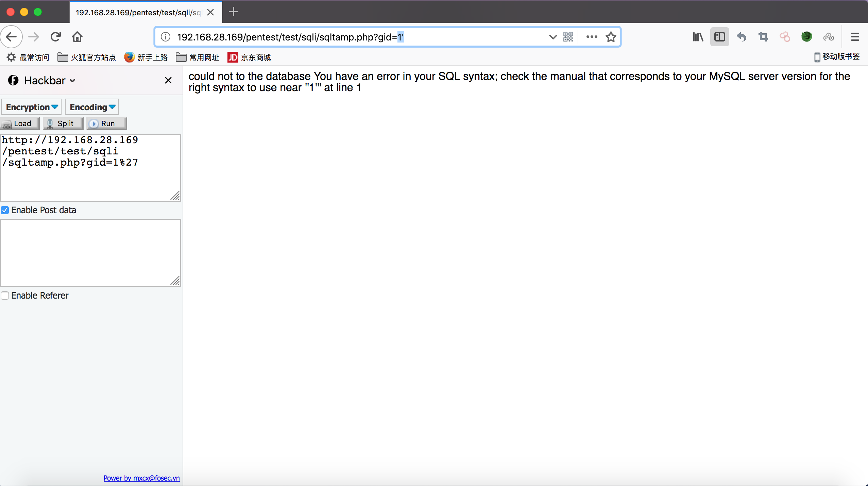Open 新手上路 bookmark
The image size is (868, 486).
pos(146,57)
